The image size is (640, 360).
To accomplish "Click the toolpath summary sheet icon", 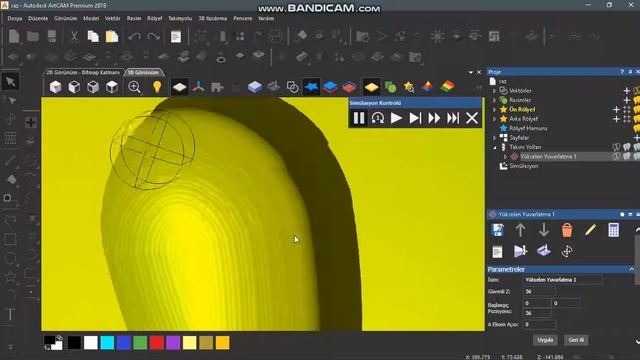I will (497, 251).
